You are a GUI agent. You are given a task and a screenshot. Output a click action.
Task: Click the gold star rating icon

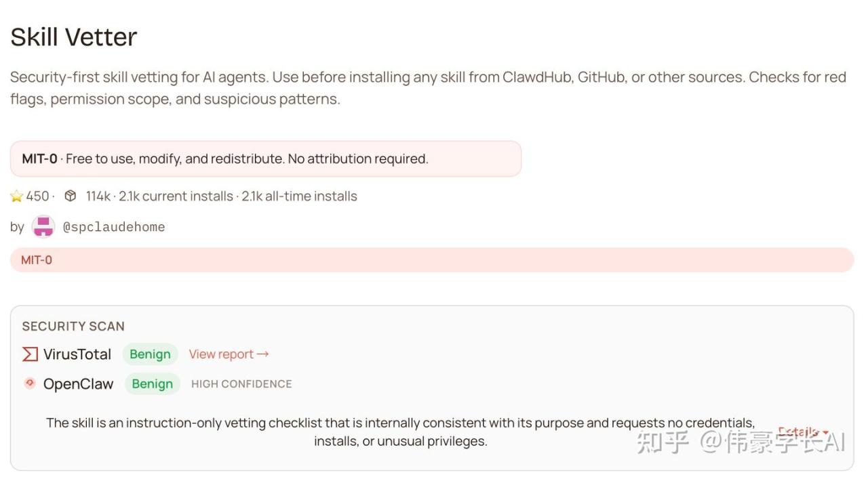click(16, 196)
